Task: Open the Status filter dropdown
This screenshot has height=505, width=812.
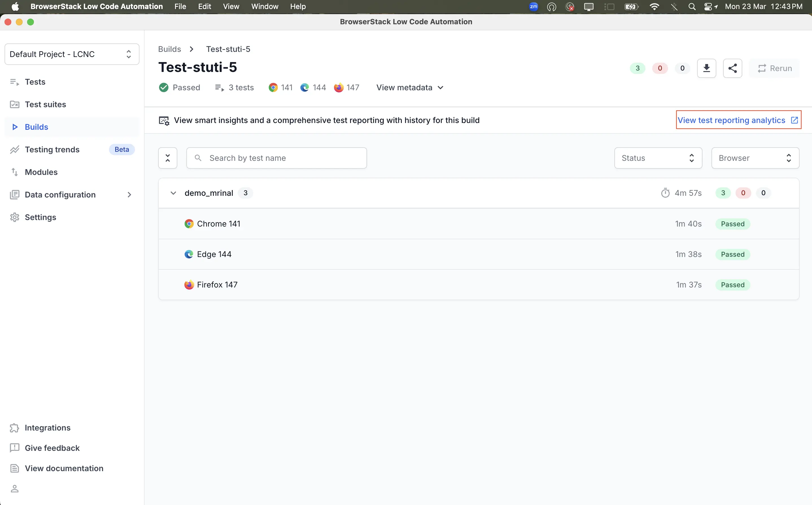Action: [658, 158]
